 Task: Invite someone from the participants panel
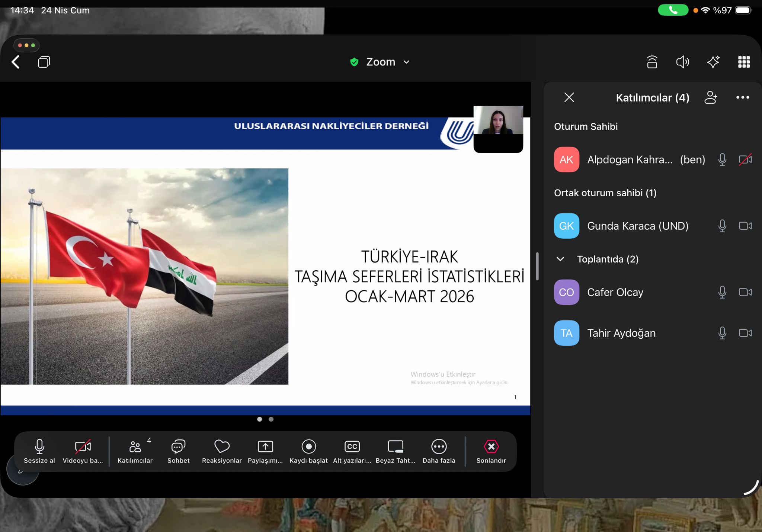pos(712,97)
